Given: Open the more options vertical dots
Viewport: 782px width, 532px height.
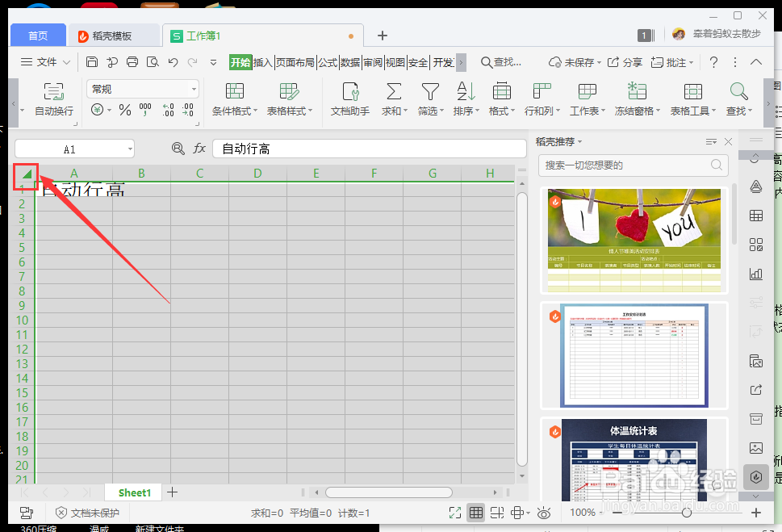Looking at the screenshot, I should tap(734, 62).
